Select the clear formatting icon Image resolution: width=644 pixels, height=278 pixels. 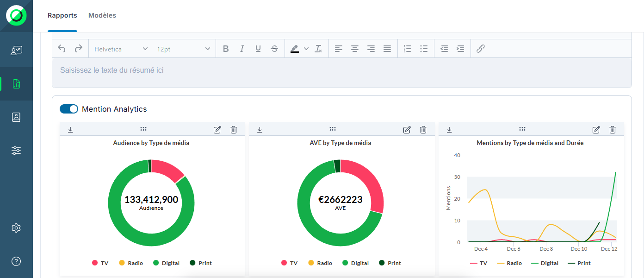point(318,48)
